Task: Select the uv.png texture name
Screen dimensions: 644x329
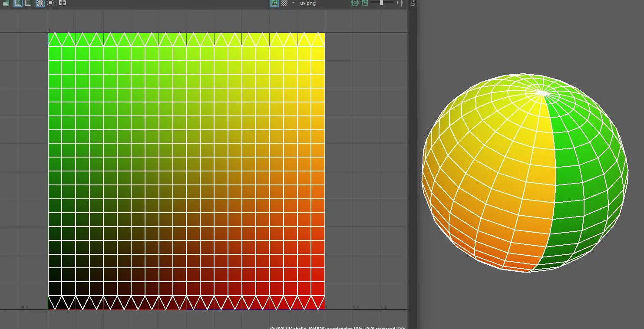Action: 308,3
